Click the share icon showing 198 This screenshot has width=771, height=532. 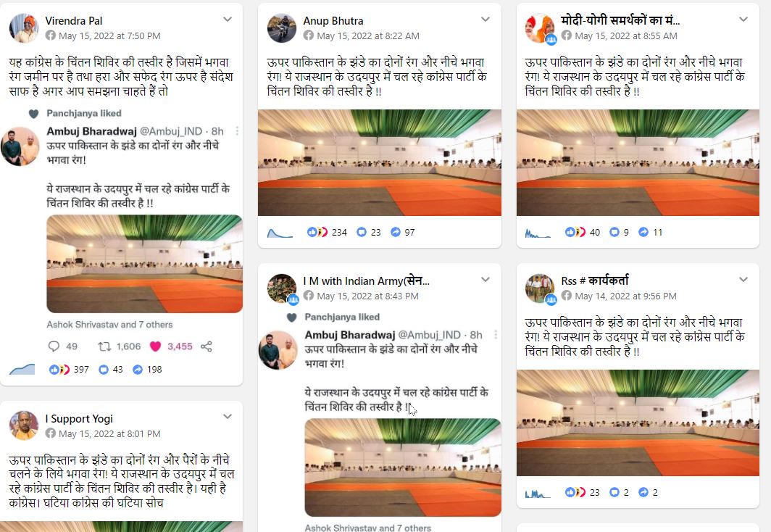coord(138,369)
